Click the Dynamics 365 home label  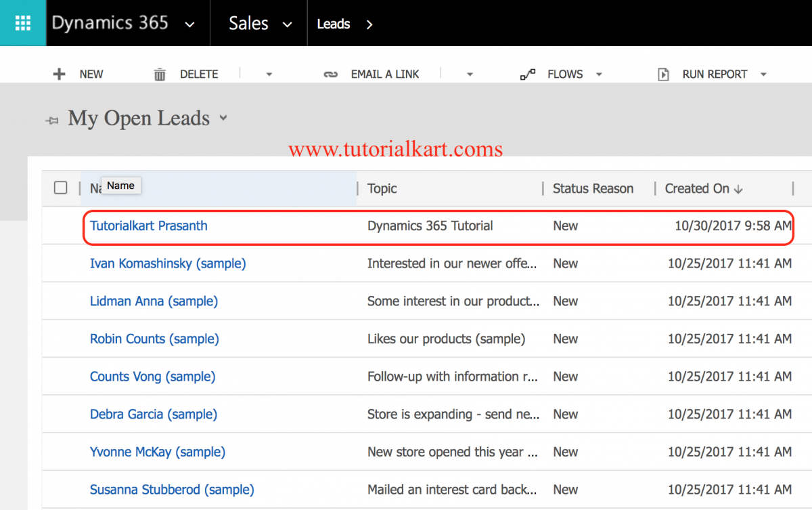110,22
